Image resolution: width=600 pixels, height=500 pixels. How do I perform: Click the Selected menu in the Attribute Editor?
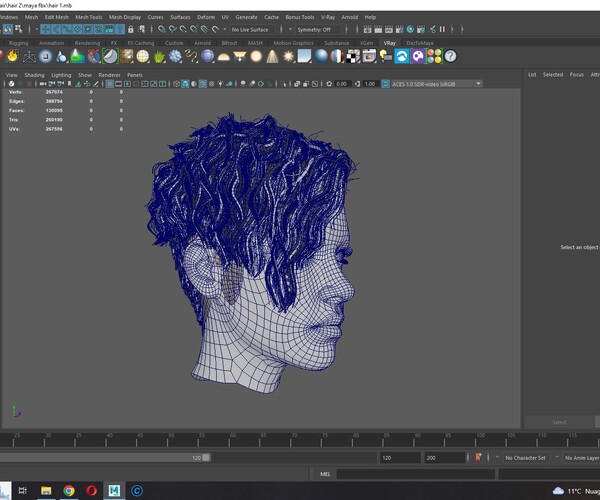pyautogui.click(x=553, y=75)
